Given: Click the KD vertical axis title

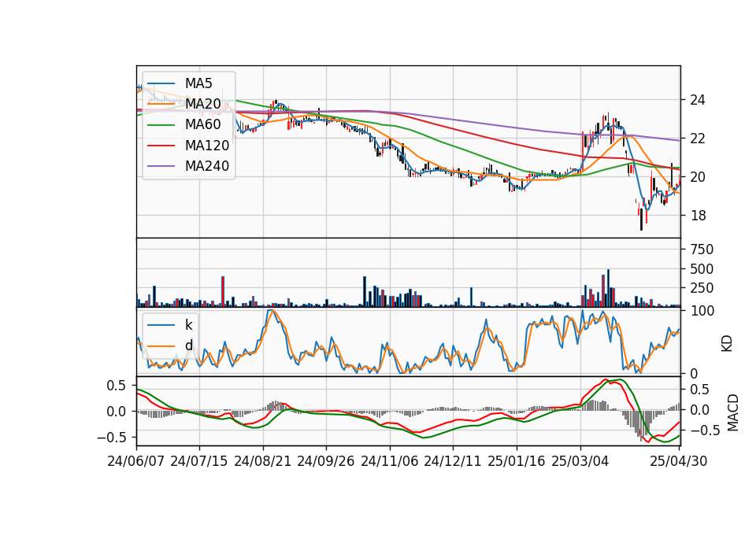Looking at the screenshot, I should pos(727,344).
